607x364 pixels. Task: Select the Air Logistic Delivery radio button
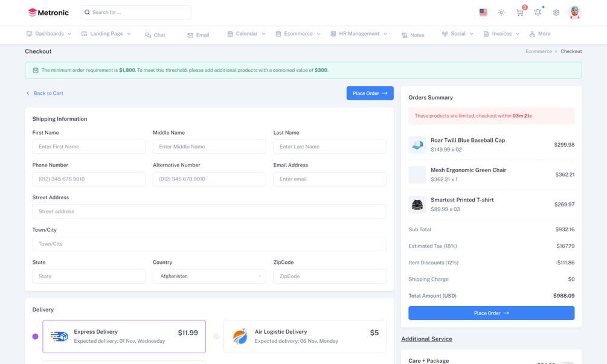click(216, 337)
